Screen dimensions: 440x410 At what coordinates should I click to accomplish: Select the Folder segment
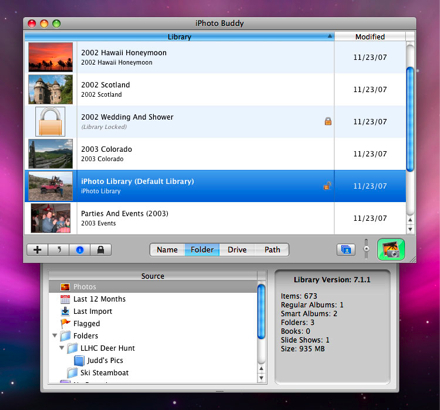pyautogui.click(x=202, y=250)
